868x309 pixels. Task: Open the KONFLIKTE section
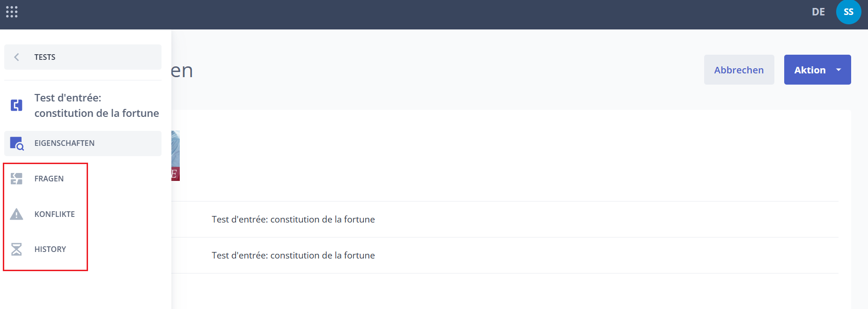[x=54, y=214]
